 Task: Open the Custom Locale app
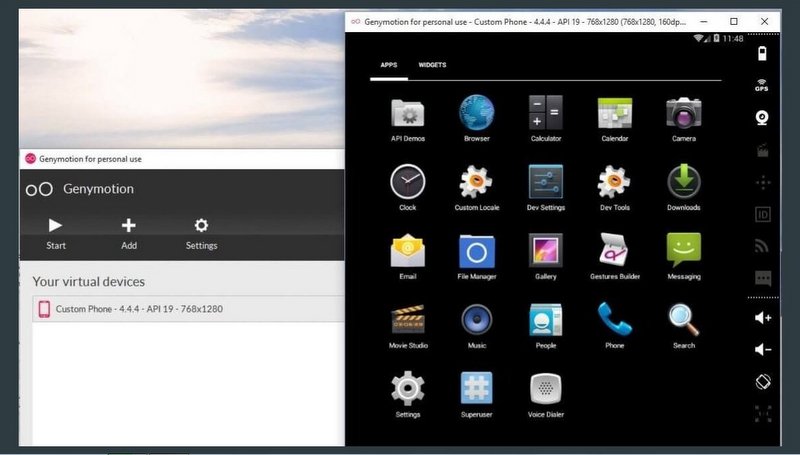pos(477,187)
